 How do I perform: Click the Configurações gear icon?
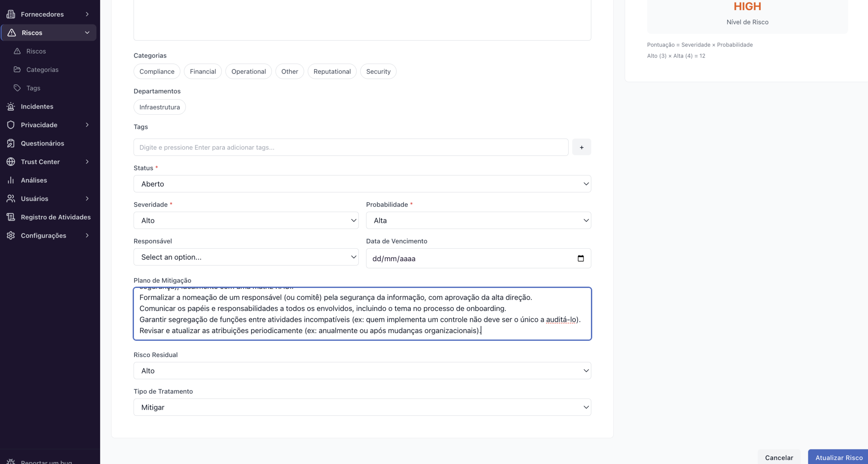[x=11, y=235]
